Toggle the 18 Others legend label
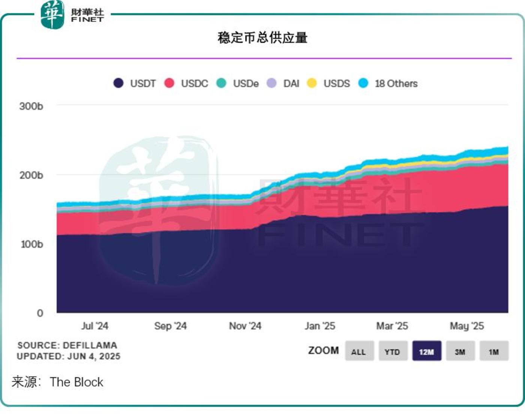The width and height of the screenshot is (525, 420). pos(396,83)
